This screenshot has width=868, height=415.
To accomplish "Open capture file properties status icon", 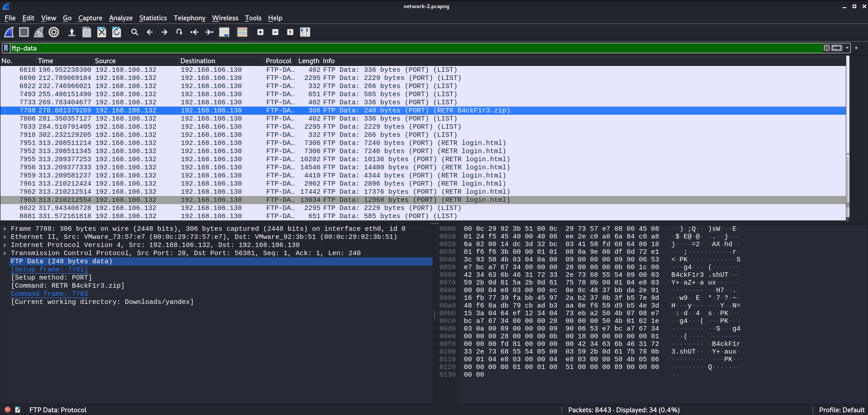I will 18,410.
